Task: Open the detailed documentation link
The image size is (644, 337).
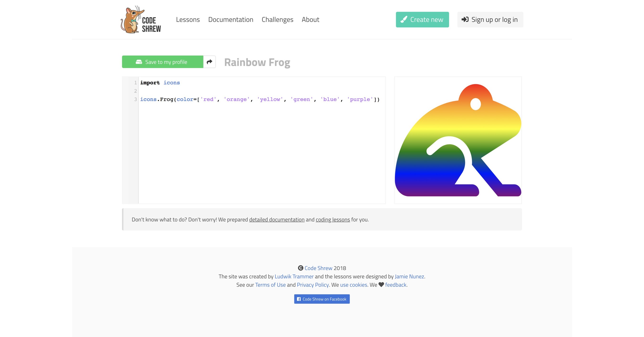Action: tap(276, 220)
